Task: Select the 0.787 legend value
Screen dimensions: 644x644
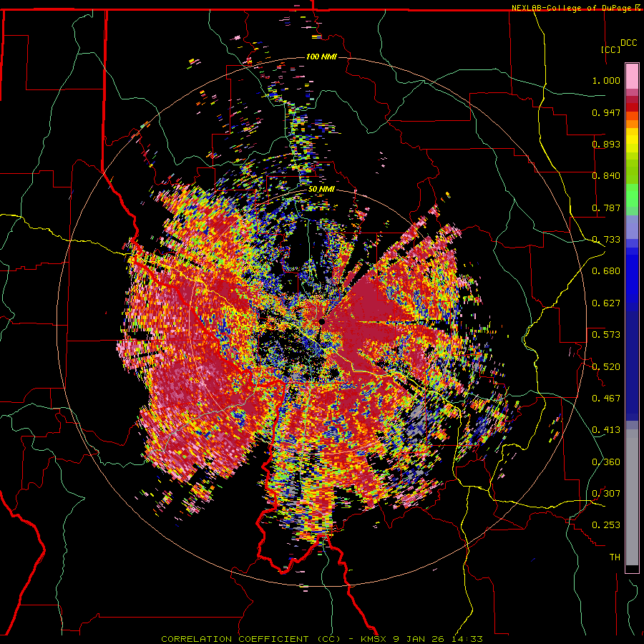Action: click(606, 208)
